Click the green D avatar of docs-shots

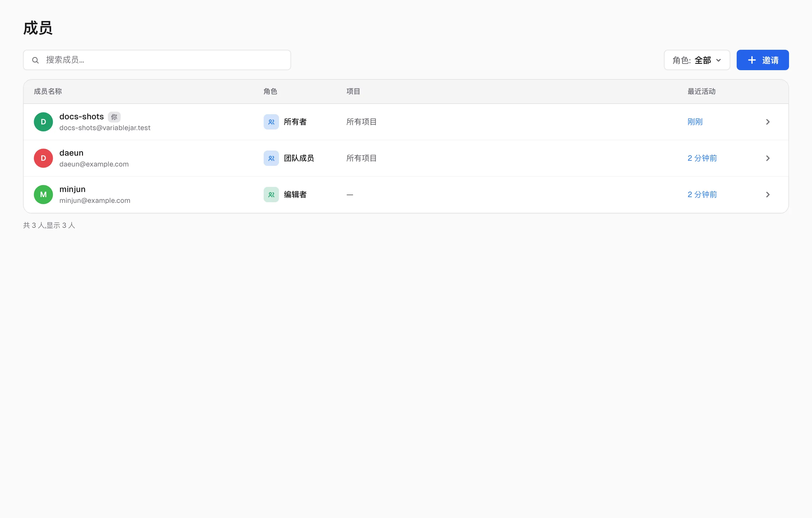tap(43, 122)
